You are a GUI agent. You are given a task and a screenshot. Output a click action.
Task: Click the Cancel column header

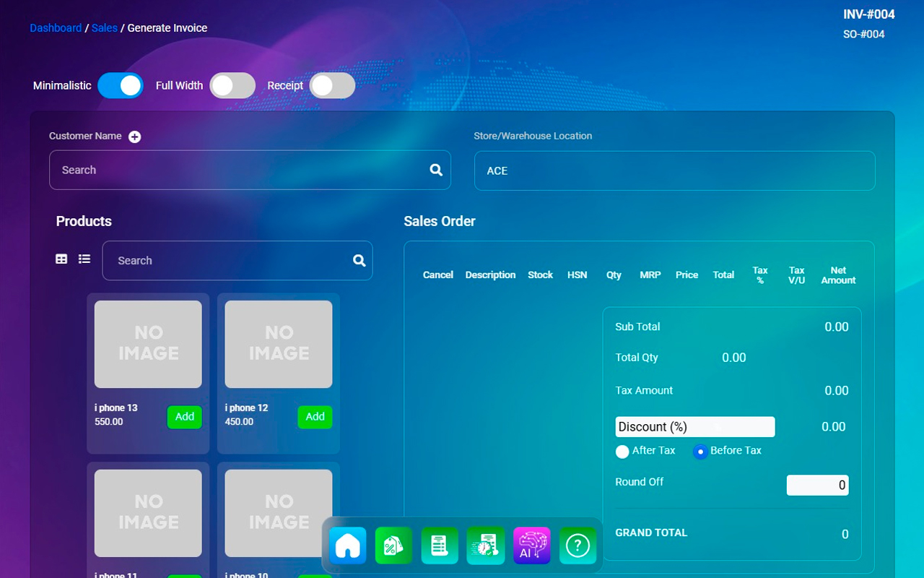pyautogui.click(x=438, y=275)
